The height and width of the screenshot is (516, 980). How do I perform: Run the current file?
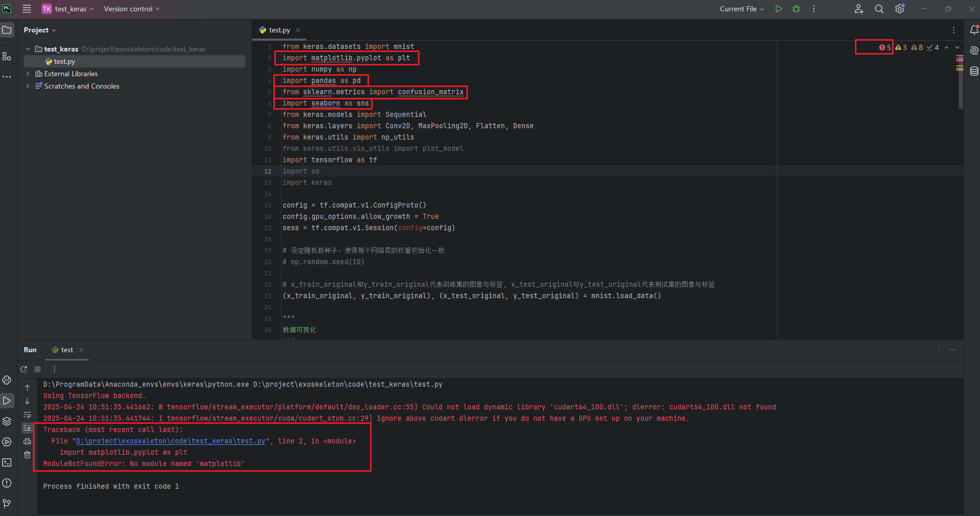pos(779,9)
